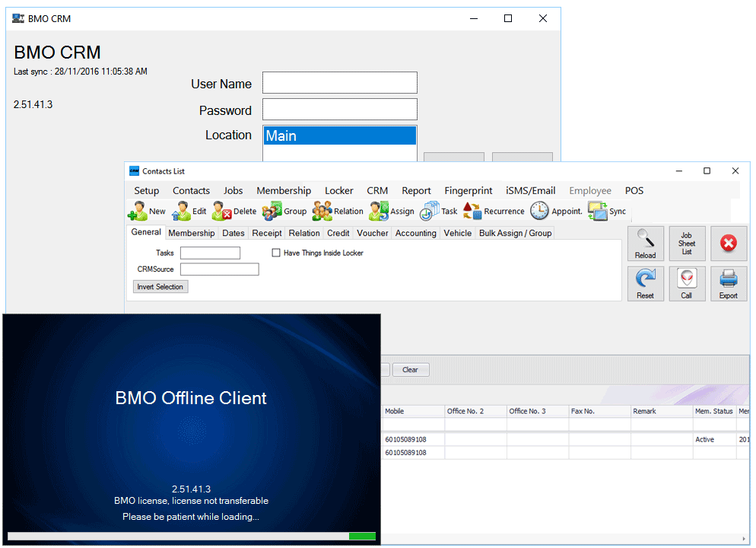756x548 pixels.
Task: Open the iSMS/Email menu
Action: point(530,190)
